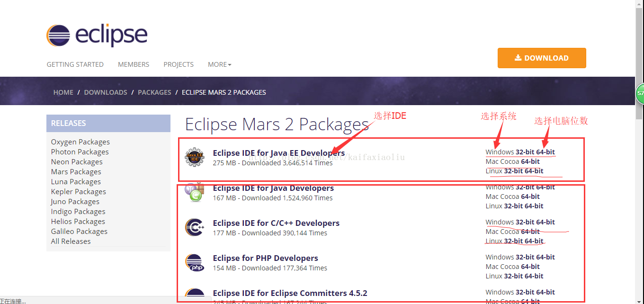Download PHP Developers Linux 64-bit
Viewport: 644px width, 304px height.
(x=534, y=276)
